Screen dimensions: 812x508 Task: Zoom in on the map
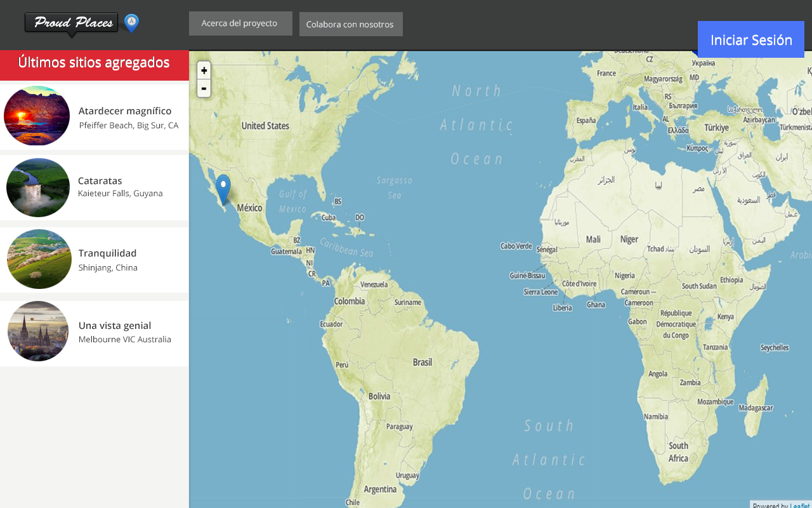[204, 70]
